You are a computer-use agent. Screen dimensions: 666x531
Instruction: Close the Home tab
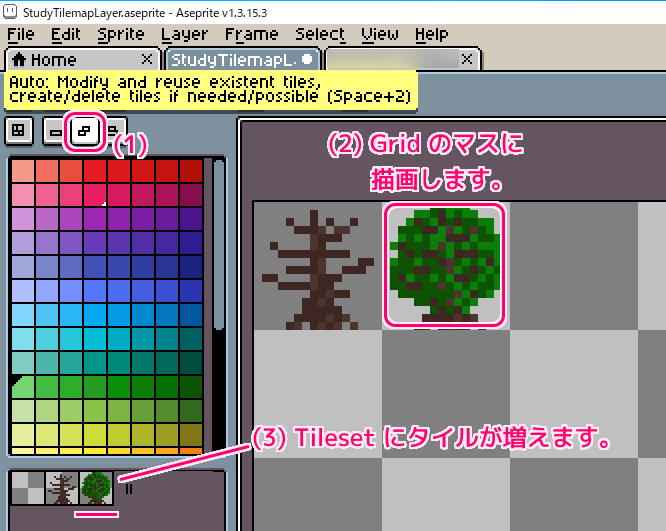(x=147, y=59)
